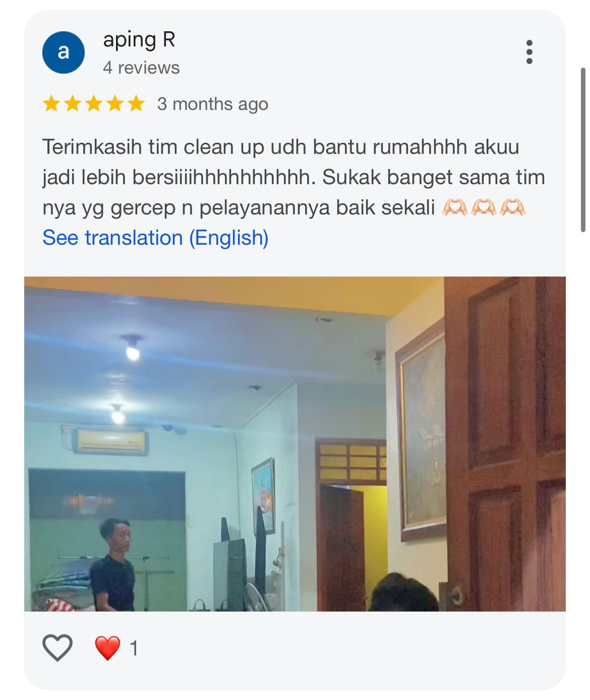Open the three-dot options menu for the review
Viewport: 590px width, 700px height.
coord(529,52)
